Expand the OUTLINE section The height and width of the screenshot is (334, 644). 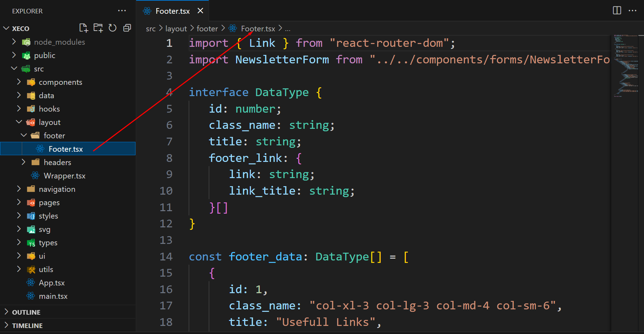[x=6, y=312]
